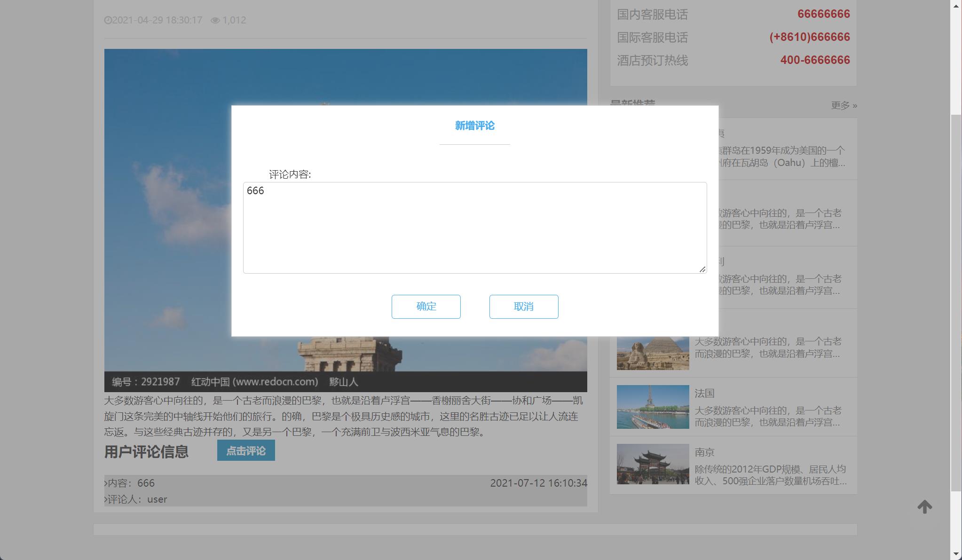Confirm the comment with the 确定 button
Image resolution: width=962 pixels, height=560 pixels.
click(426, 306)
